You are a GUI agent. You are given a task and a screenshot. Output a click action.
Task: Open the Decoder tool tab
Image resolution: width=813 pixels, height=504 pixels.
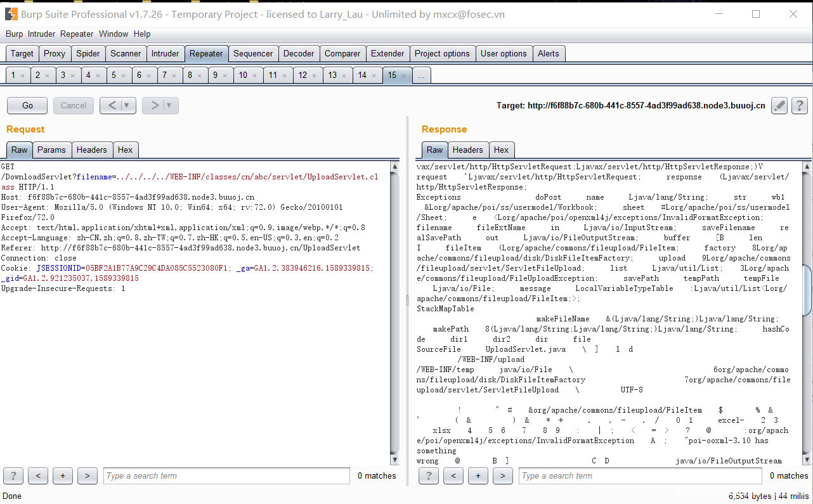coord(299,54)
